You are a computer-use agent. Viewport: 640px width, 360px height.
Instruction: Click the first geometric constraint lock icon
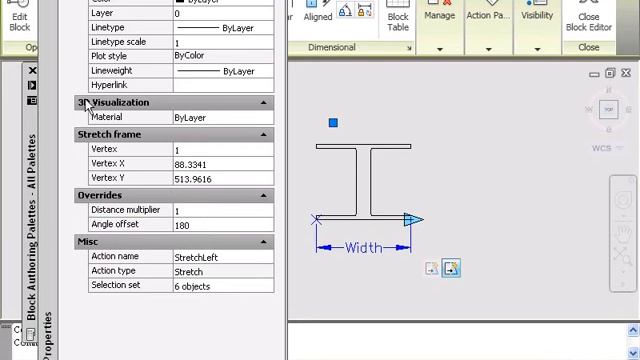tap(345, 11)
